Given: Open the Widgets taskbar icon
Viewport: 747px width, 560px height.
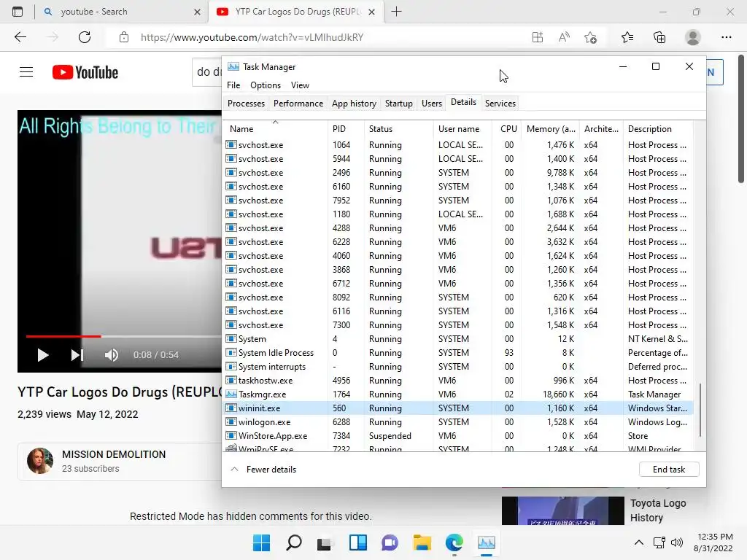Looking at the screenshot, I should point(357,542).
